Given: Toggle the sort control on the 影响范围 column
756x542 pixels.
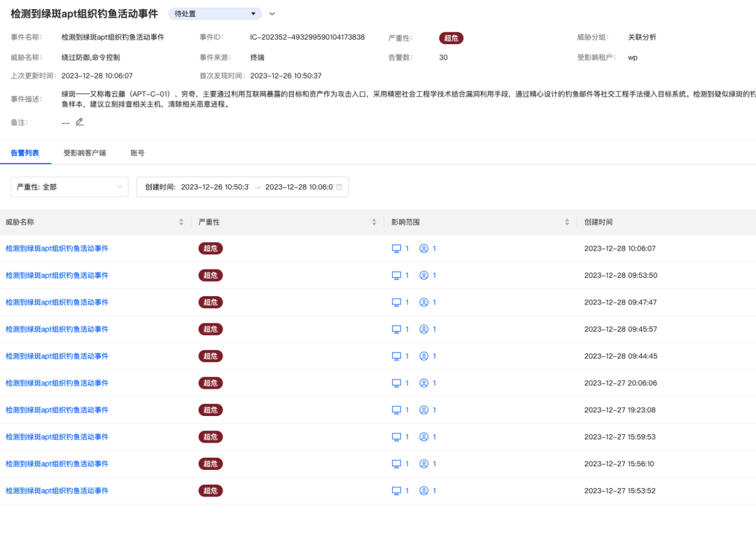Looking at the screenshot, I should [x=567, y=222].
